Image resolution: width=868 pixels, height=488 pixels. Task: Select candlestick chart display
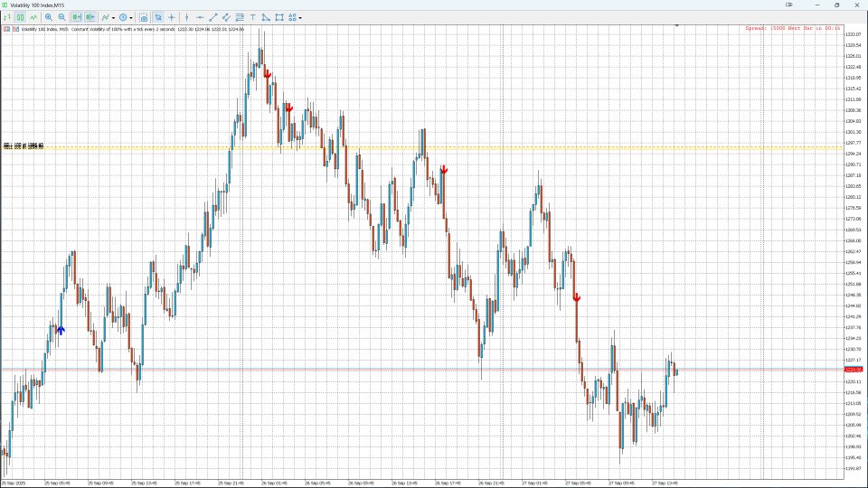(20, 17)
